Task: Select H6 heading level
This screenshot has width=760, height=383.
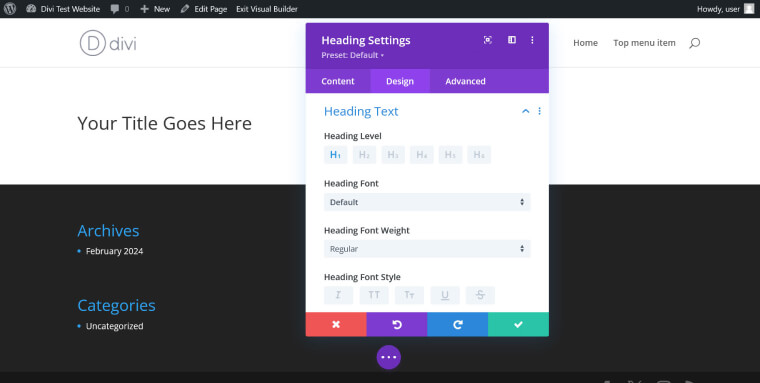Action: pos(479,155)
